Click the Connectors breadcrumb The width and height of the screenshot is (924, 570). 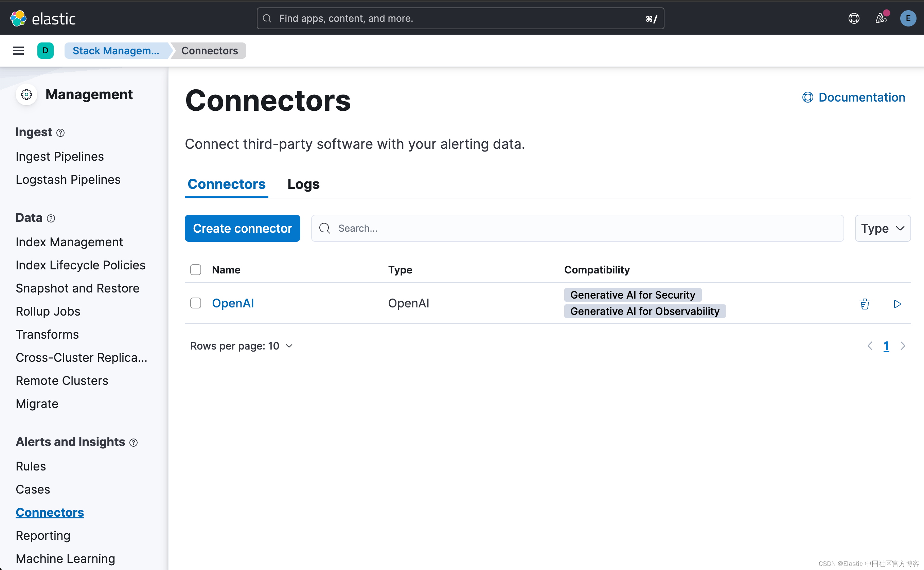pos(210,51)
